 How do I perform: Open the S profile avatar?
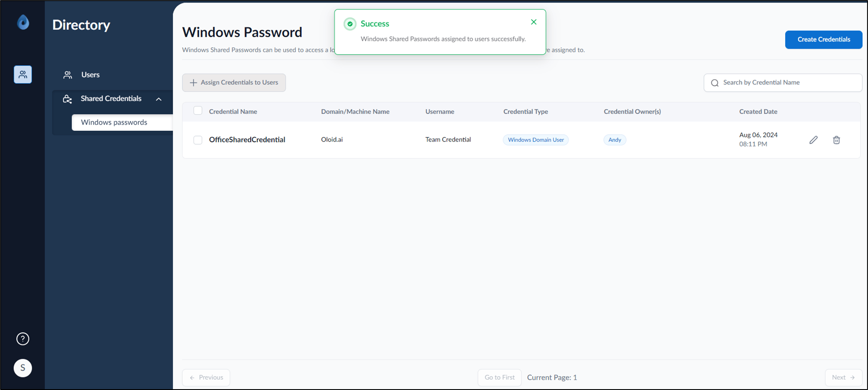click(x=23, y=368)
